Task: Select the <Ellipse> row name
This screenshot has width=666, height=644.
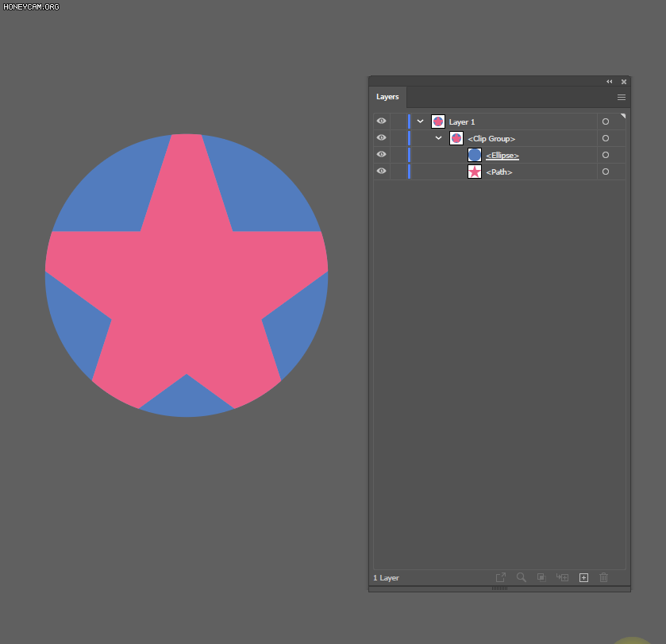Action: [502, 156]
